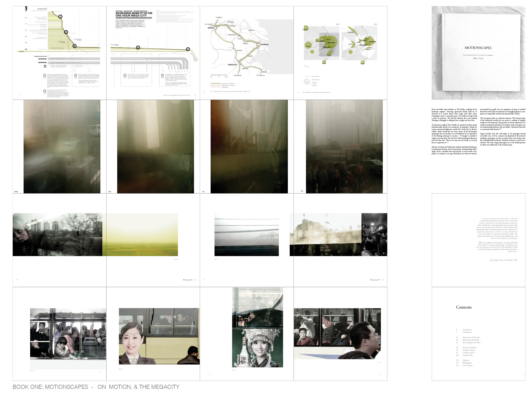Click the 'Increasing Mobility in the One Hour Mega-City' heading
The image size is (532, 399).
134,14
